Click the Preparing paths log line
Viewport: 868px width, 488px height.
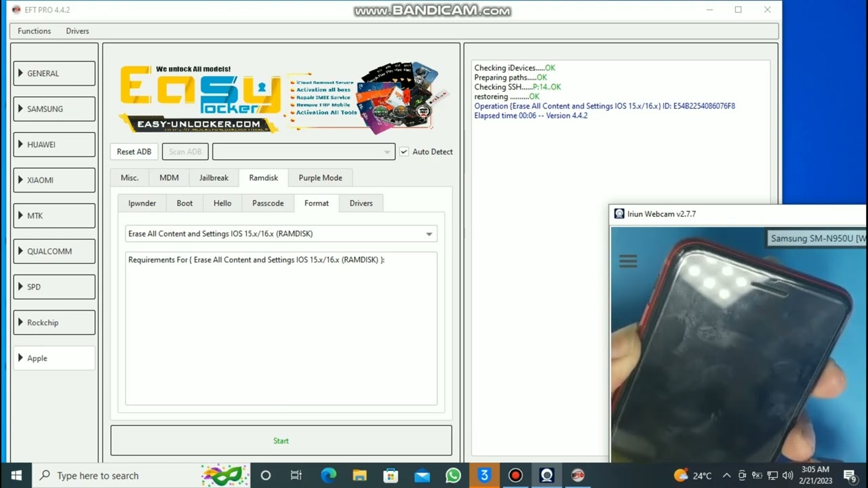coord(511,78)
